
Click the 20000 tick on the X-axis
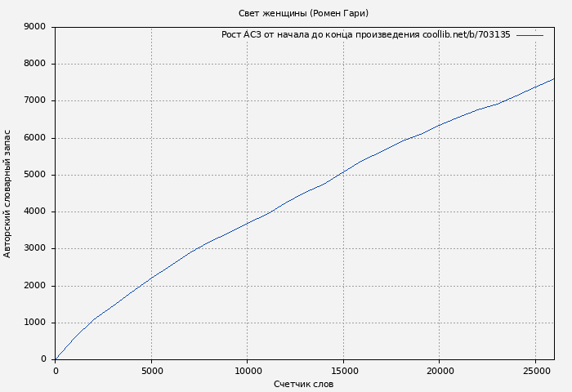439,370
